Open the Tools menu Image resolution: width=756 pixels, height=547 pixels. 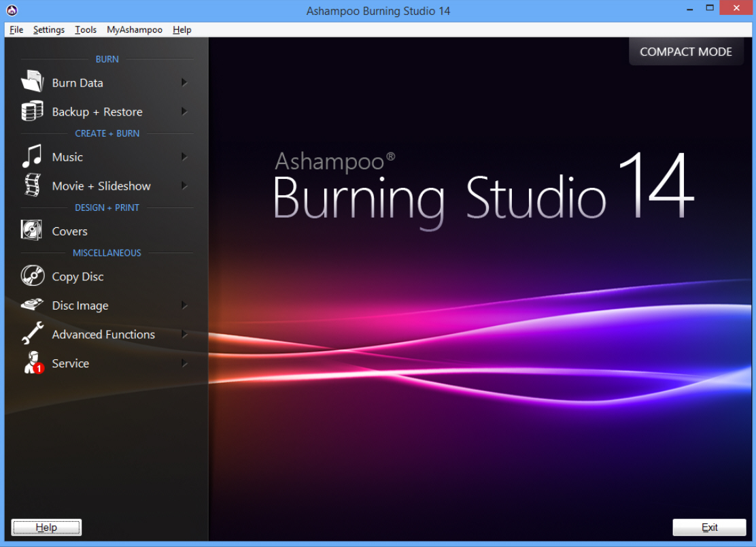[86, 29]
